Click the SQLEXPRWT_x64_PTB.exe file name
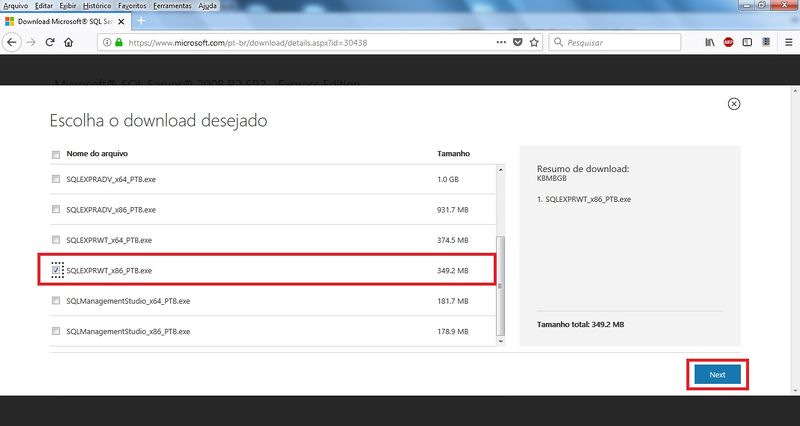The width and height of the screenshot is (800, 426). tap(109, 240)
